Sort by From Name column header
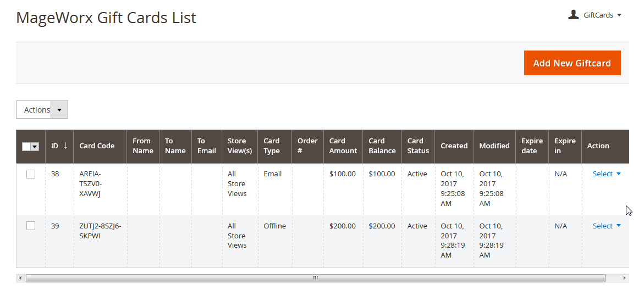 tap(143, 146)
